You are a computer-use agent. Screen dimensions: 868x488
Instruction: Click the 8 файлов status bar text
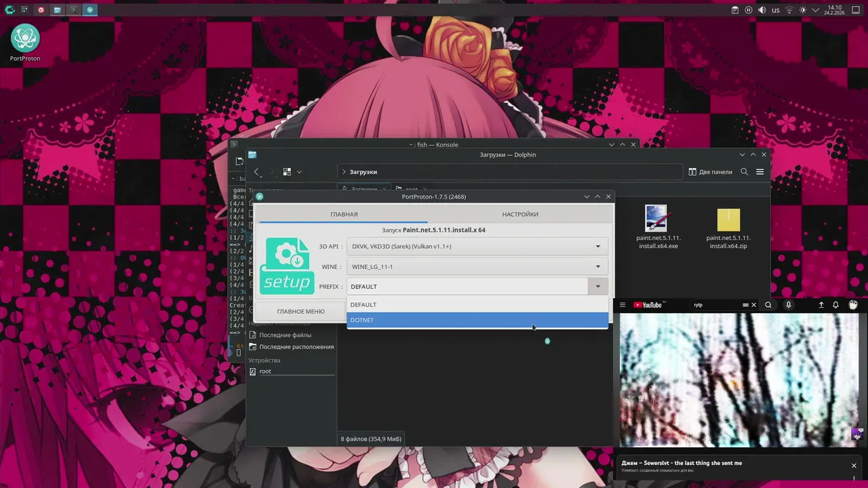click(371, 439)
